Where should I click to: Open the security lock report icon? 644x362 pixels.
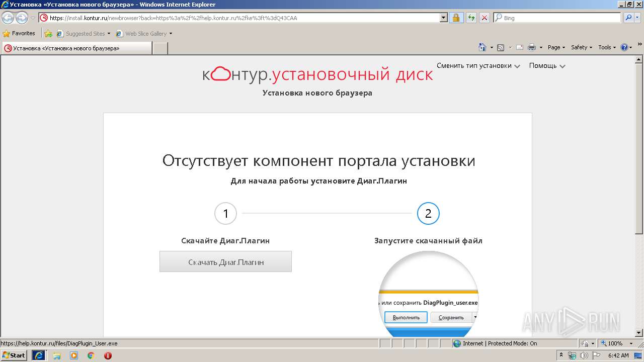(x=456, y=18)
